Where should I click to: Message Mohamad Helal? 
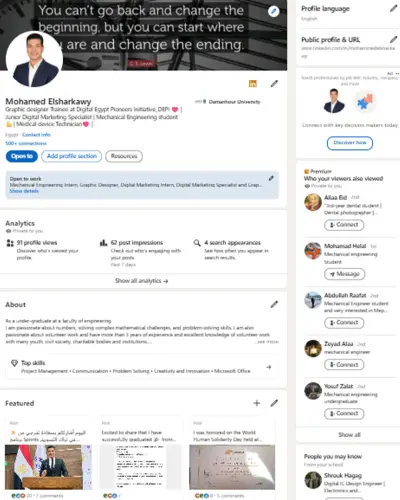[344, 274]
